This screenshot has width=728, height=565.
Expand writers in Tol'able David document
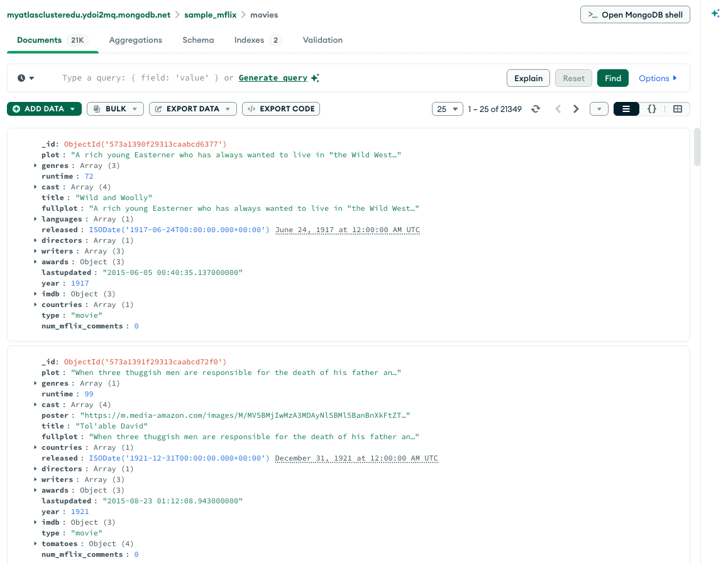point(35,479)
